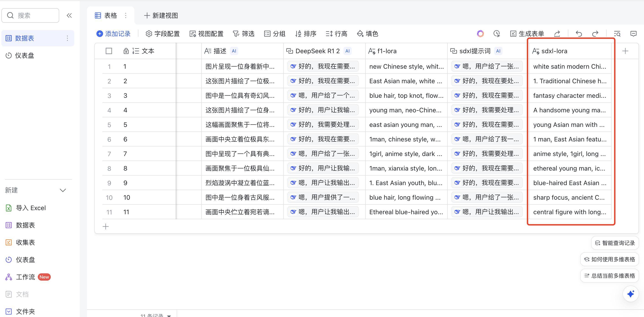644x317 pixels.
Task: Click AI badge on DeepSeek R1 2 column
Action: [x=348, y=51]
